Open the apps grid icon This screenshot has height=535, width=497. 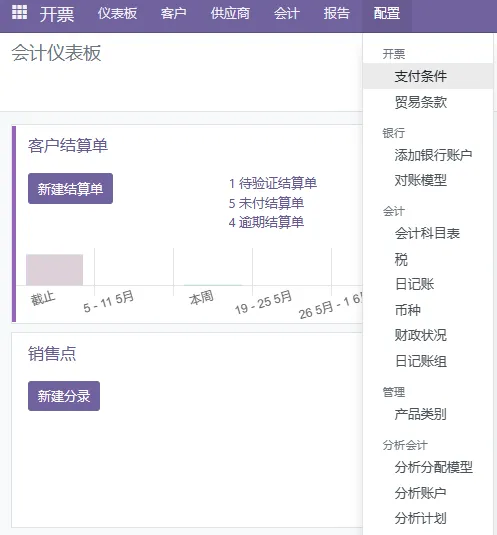pyautogui.click(x=19, y=12)
